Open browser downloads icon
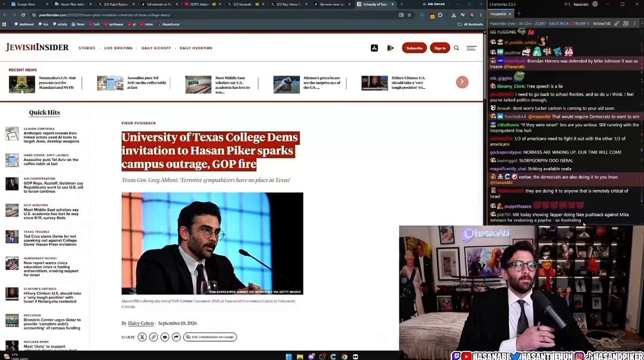 tap(453, 15)
